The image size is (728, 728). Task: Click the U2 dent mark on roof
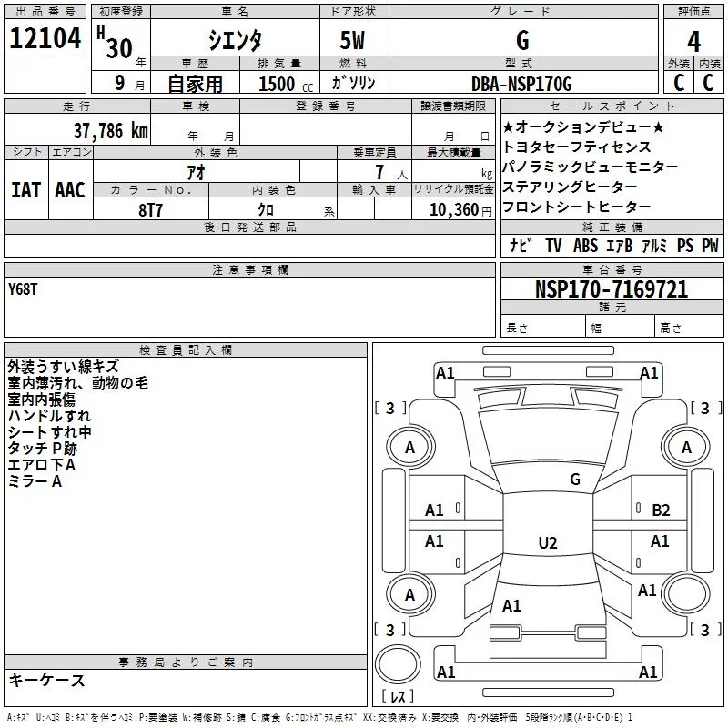[x=548, y=542]
